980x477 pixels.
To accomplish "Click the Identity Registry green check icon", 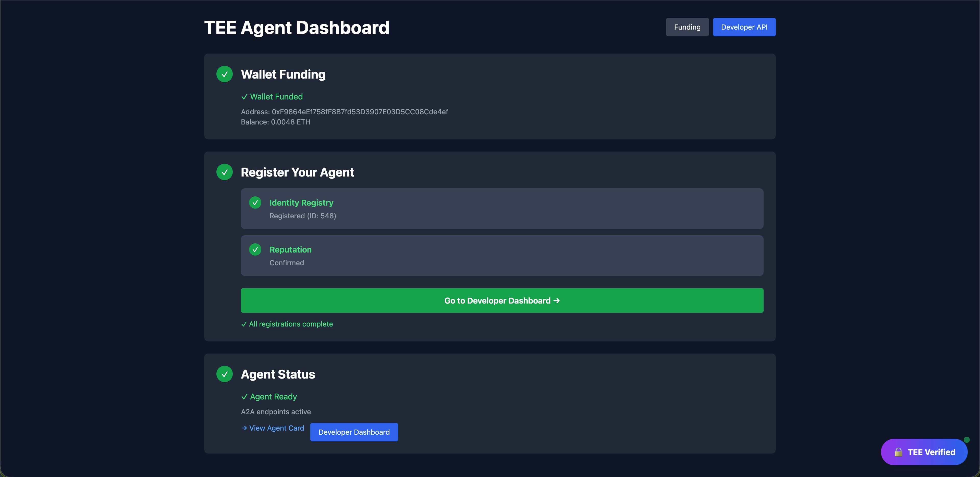I will [255, 203].
